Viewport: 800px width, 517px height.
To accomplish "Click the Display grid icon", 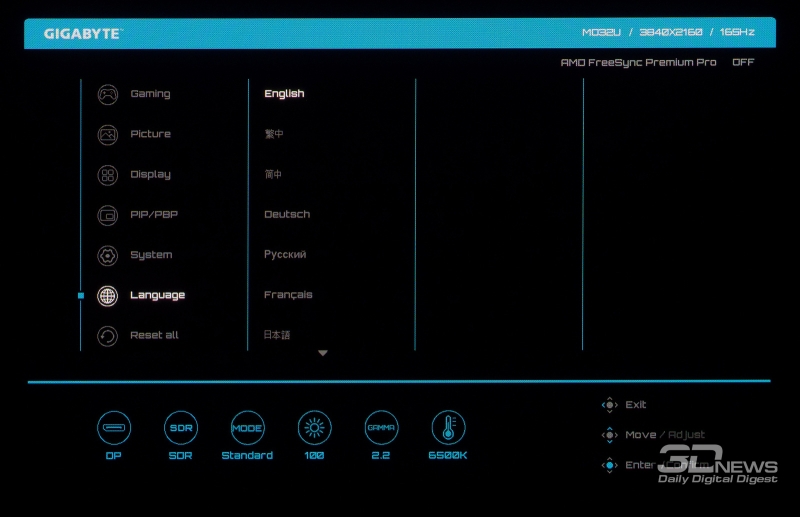I will pyautogui.click(x=107, y=175).
